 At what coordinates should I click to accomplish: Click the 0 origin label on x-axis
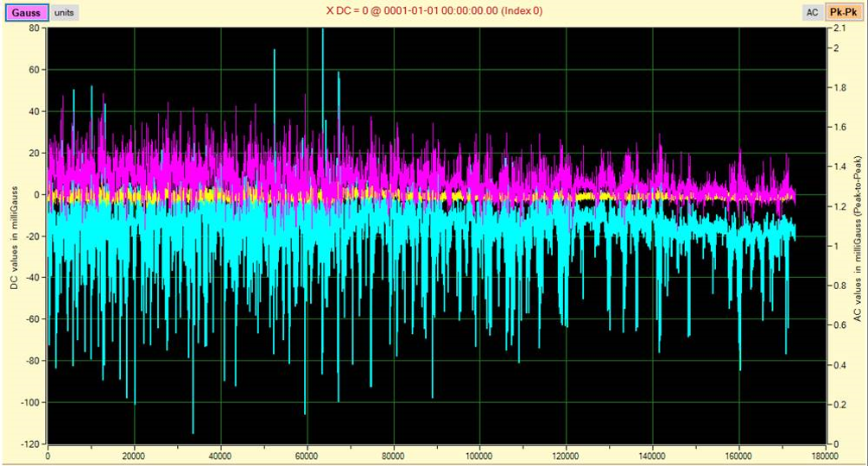[x=48, y=457]
